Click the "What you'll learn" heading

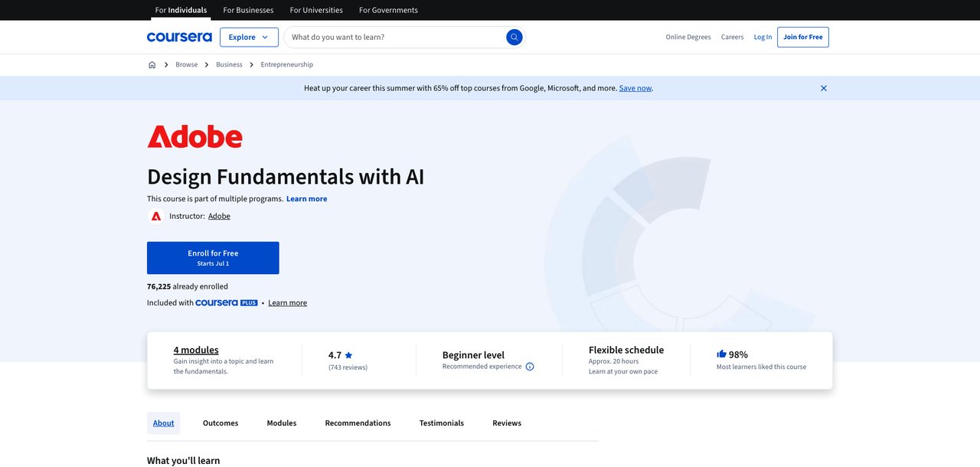(184, 461)
